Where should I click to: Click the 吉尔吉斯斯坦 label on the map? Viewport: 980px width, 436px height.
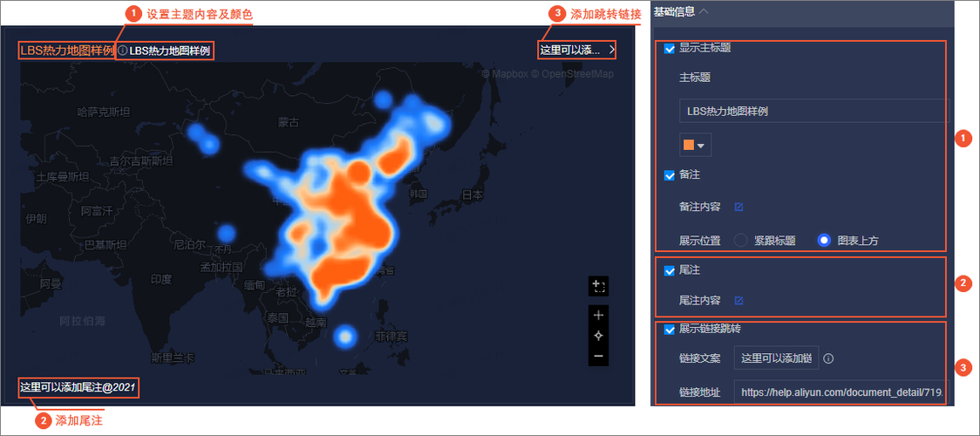click(x=140, y=161)
